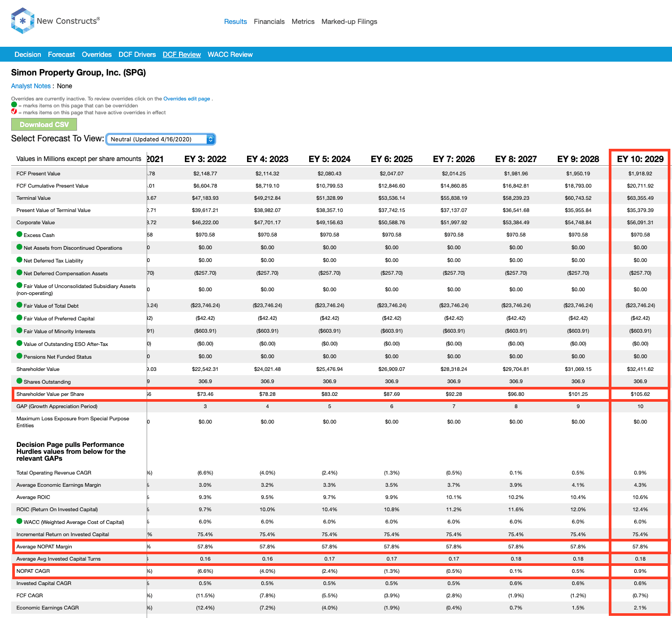The image size is (672, 618).
Task: Click green dot beside Pensions Net Funded Status
Action: click(x=19, y=356)
